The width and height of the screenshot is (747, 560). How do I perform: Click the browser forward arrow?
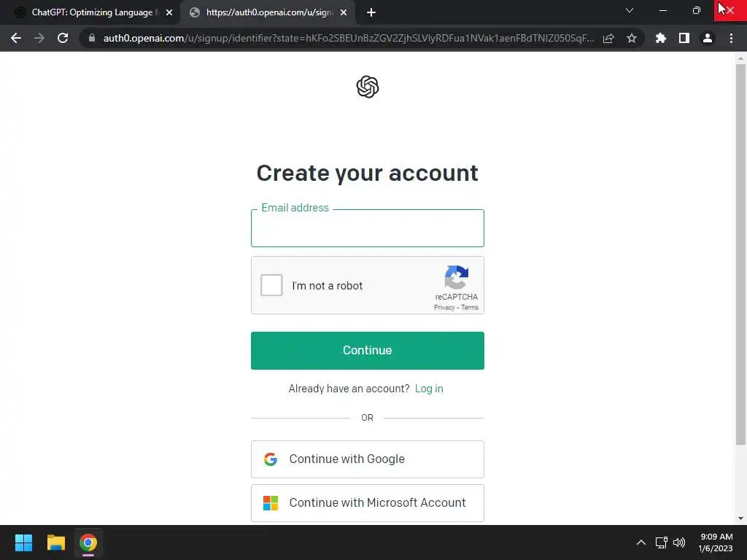coord(39,38)
